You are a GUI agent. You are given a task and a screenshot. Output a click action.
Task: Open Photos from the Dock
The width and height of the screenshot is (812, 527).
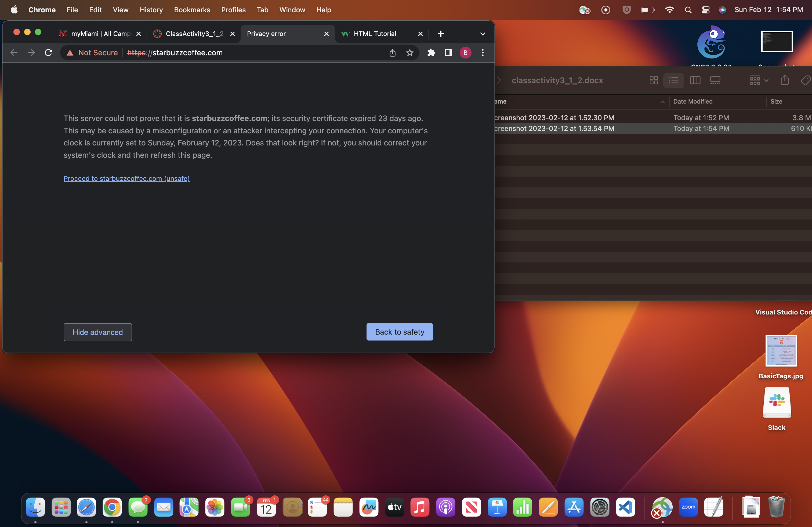[x=215, y=507]
